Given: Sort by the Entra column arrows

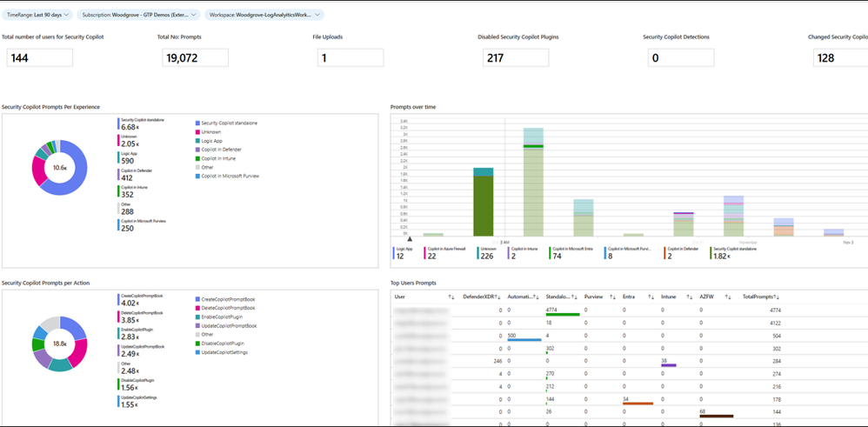Looking at the screenshot, I should [651, 297].
